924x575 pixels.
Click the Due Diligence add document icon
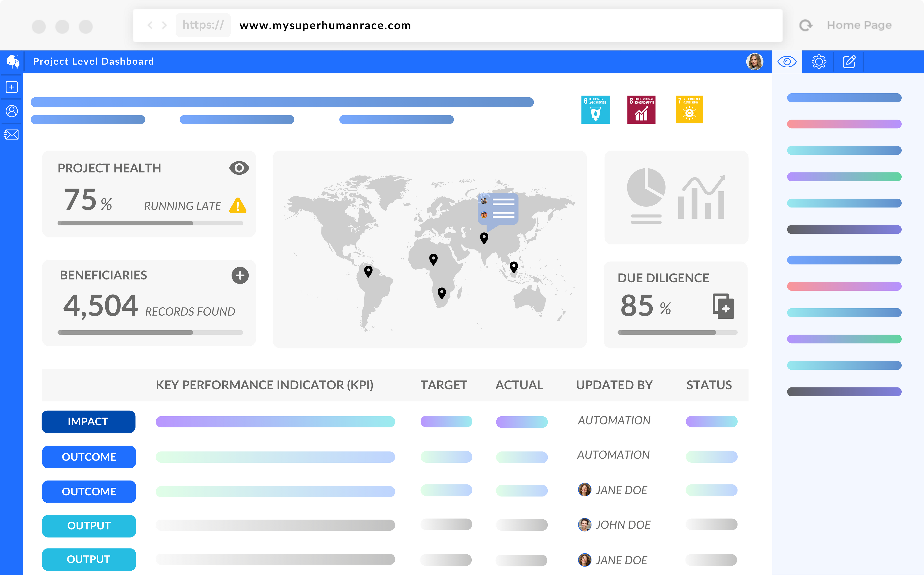[723, 306]
